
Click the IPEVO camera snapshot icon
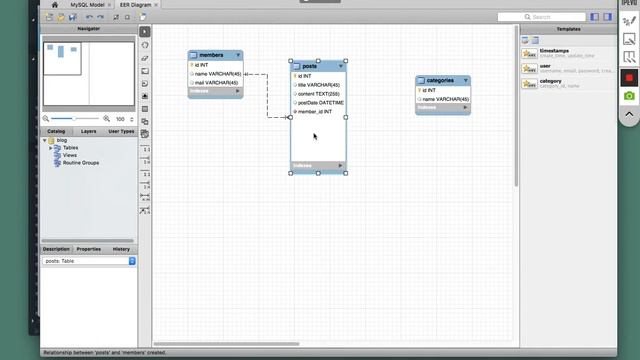tap(629, 96)
